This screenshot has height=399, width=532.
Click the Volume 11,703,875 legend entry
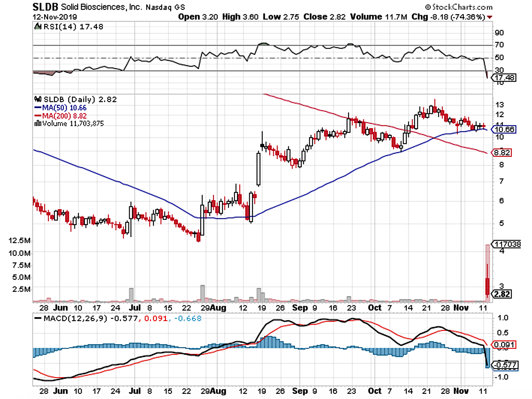(73, 123)
